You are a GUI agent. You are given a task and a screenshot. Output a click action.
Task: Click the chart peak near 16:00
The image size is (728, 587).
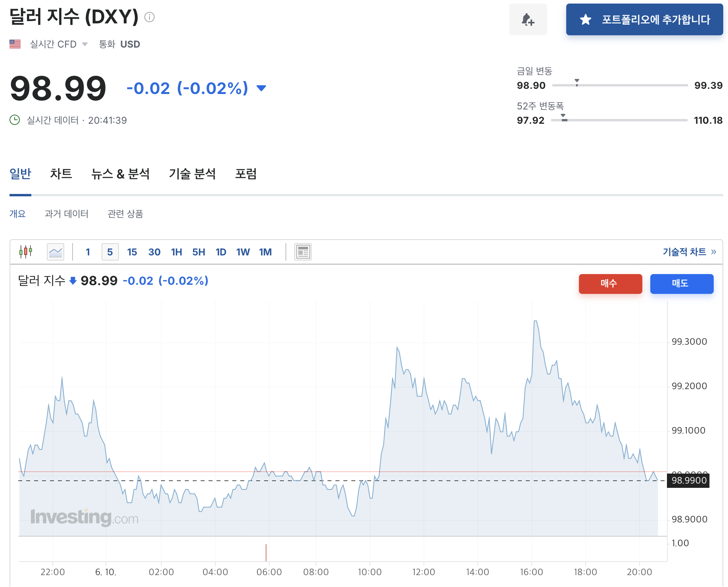point(535,321)
